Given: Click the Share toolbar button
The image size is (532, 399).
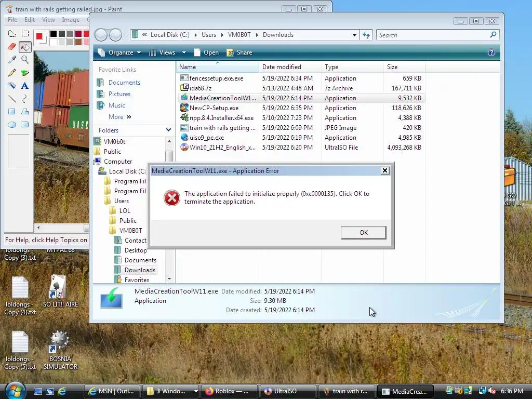Looking at the screenshot, I should 240,52.
